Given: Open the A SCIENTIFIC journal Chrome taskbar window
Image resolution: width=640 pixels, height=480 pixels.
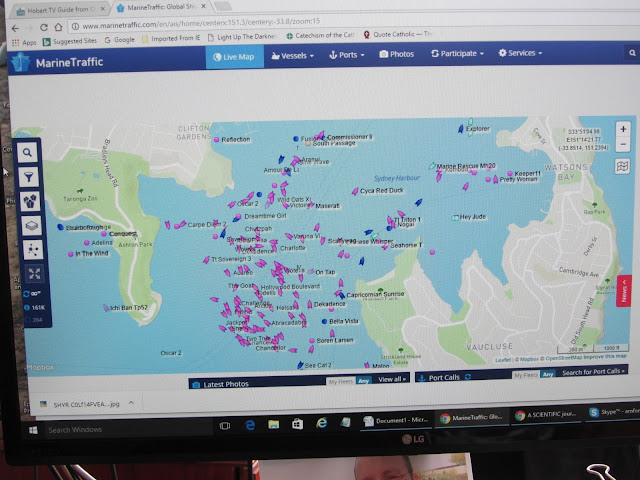Looking at the screenshot, I should 546,415.
